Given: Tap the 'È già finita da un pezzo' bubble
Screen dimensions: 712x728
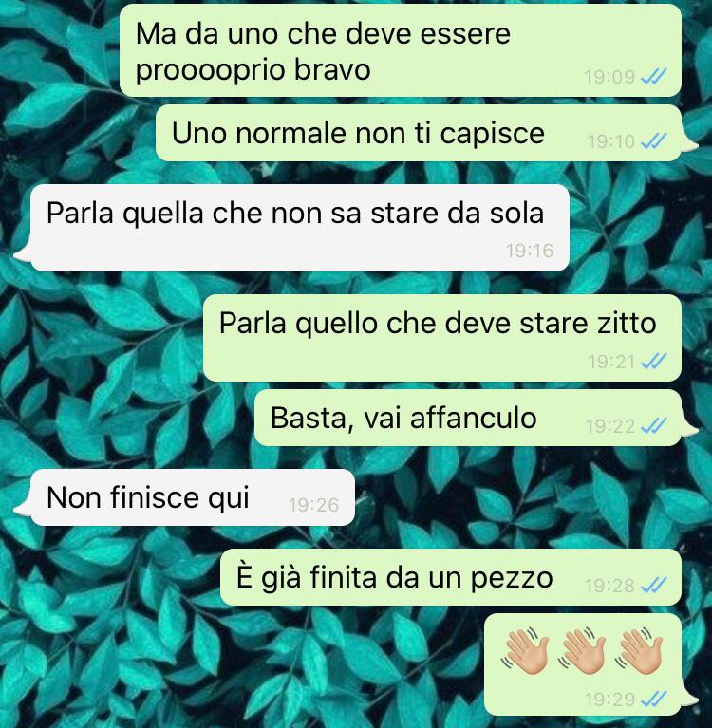Looking at the screenshot, I should pos(451,577).
